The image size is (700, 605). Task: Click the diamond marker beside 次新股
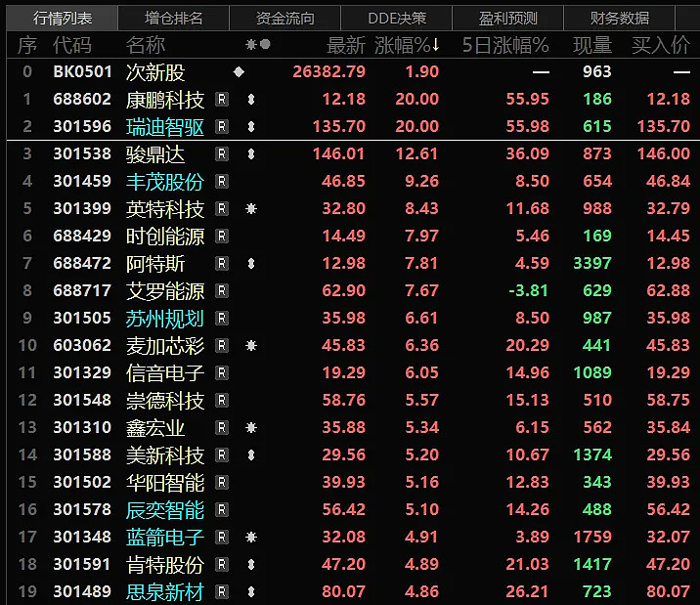pos(239,71)
